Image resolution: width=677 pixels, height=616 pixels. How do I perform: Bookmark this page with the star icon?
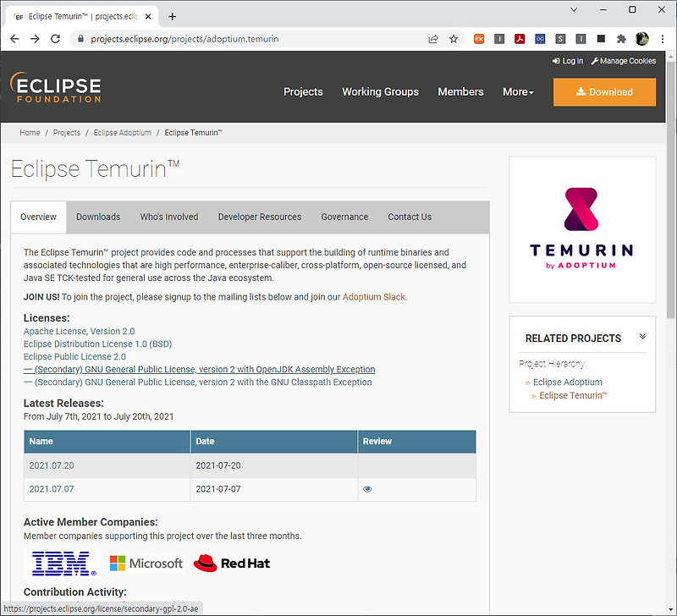click(454, 39)
